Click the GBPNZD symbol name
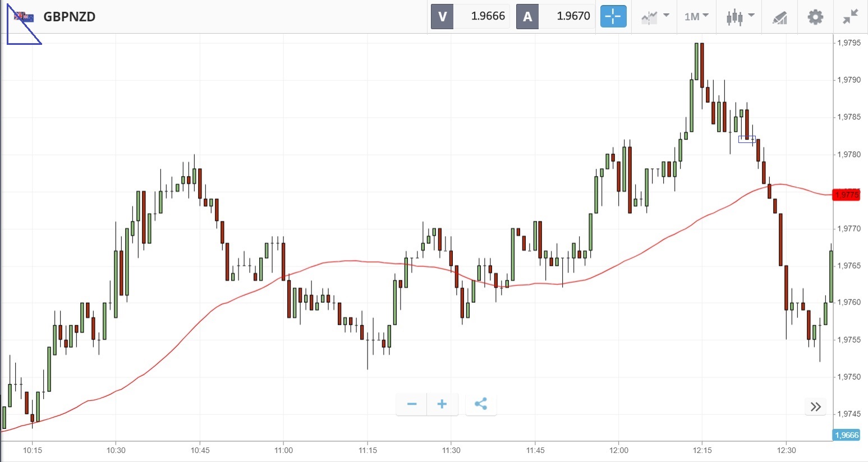868x462 pixels. coord(70,17)
